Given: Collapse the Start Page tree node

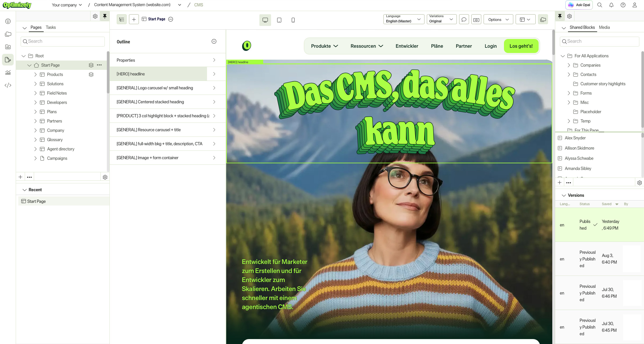Looking at the screenshot, I should 29,65.
